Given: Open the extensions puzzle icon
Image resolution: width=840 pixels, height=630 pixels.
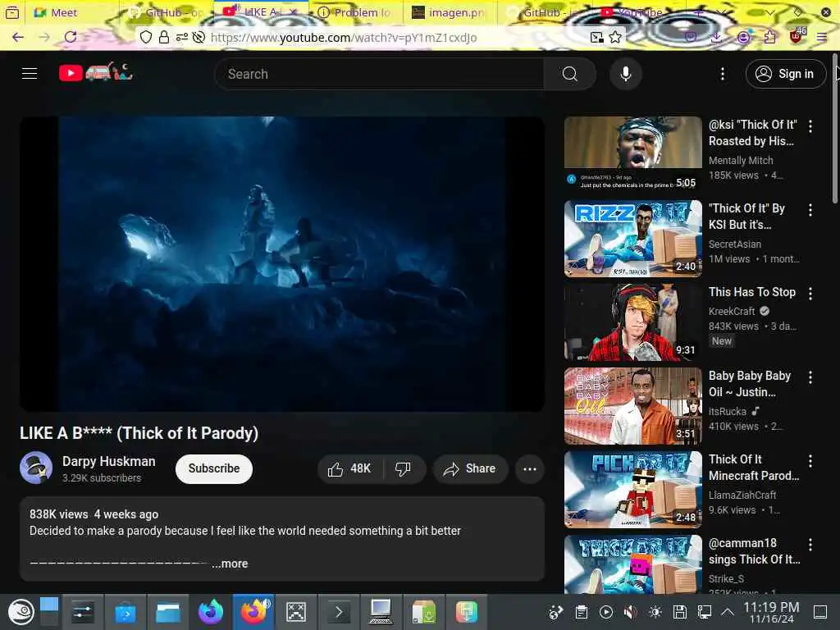Looking at the screenshot, I should click(x=769, y=37).
